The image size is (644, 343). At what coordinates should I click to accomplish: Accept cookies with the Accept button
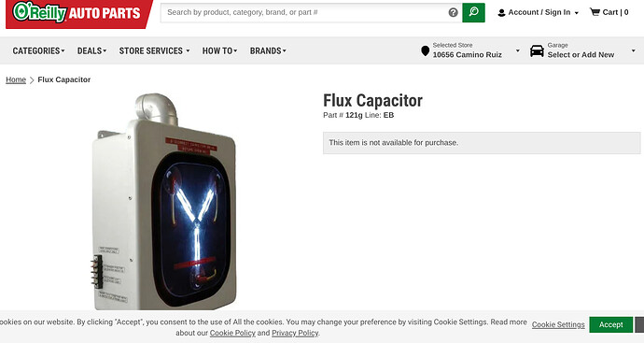point(610,324)
